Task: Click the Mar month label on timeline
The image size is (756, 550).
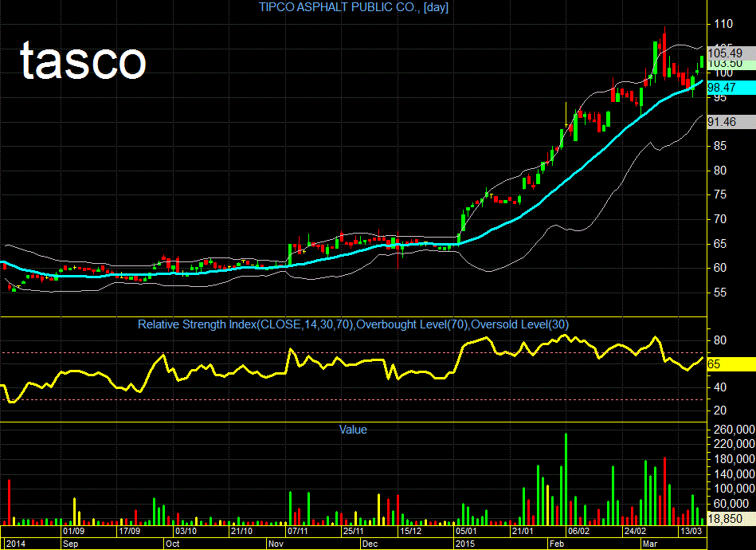Action: (x=650, y=544)
